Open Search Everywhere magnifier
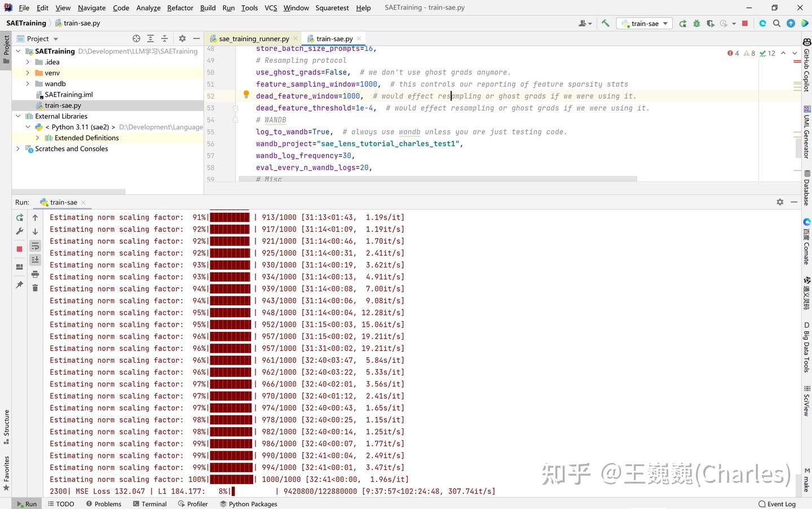Screen dimensions: 812x509 click(776, 23)
